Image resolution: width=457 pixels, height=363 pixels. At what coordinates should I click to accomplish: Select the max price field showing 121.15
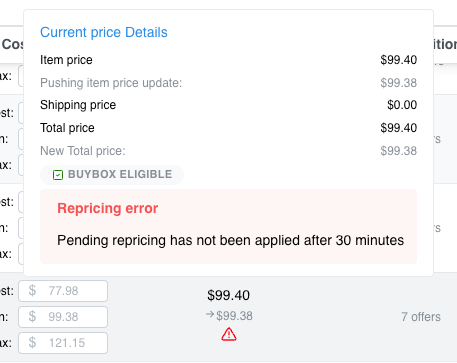(63, 343)
